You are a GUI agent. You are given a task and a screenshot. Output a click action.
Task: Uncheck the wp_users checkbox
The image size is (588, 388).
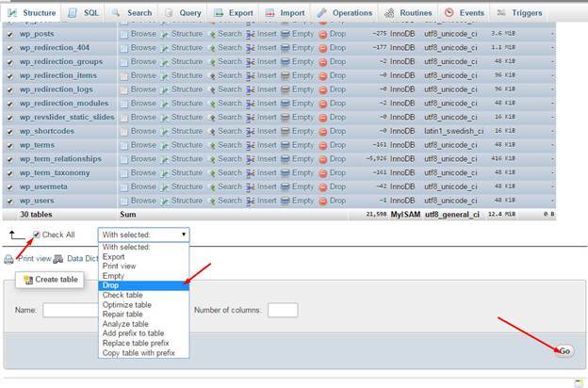[9, 201]
